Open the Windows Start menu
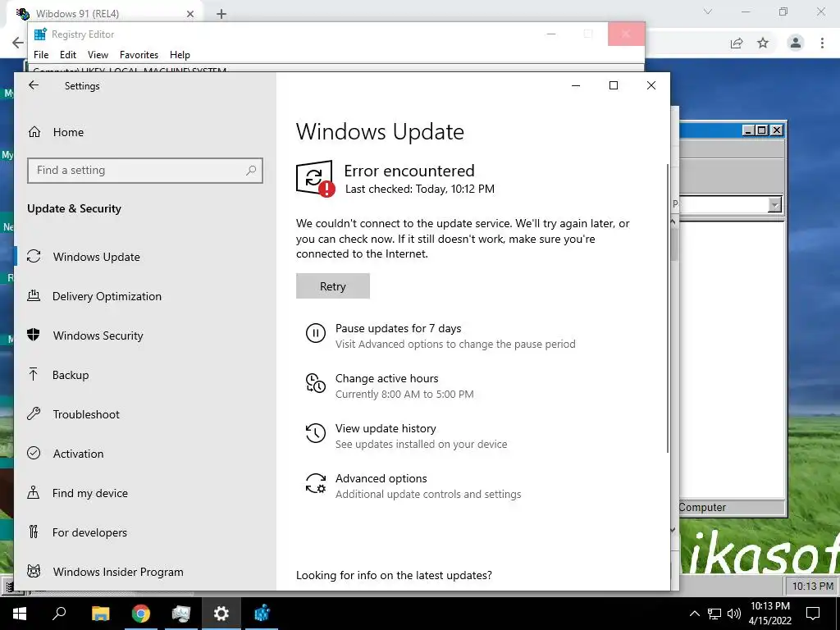The height and width of the screenshot is (630, 840). click(x=20, y=614)
